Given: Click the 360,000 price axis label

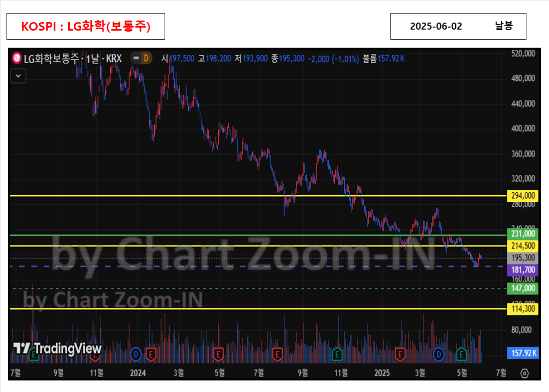Looking at the screenshot, I should (523, 154).
